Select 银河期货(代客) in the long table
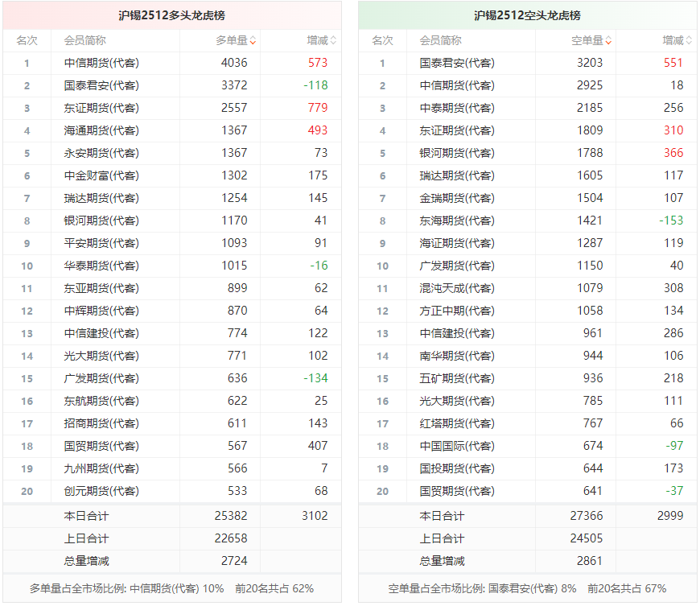Screen dimensions: 700x606 pyautogui.click(x=101, y=221)
